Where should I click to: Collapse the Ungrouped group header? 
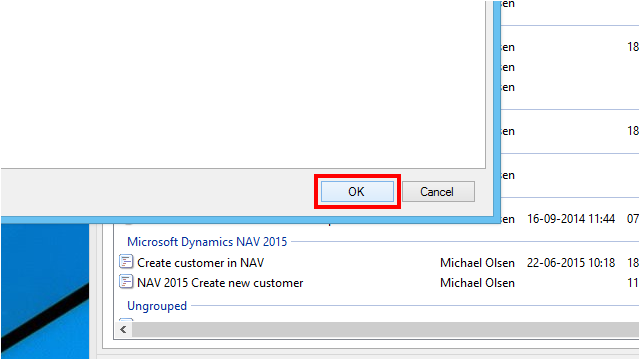(157, 306)
